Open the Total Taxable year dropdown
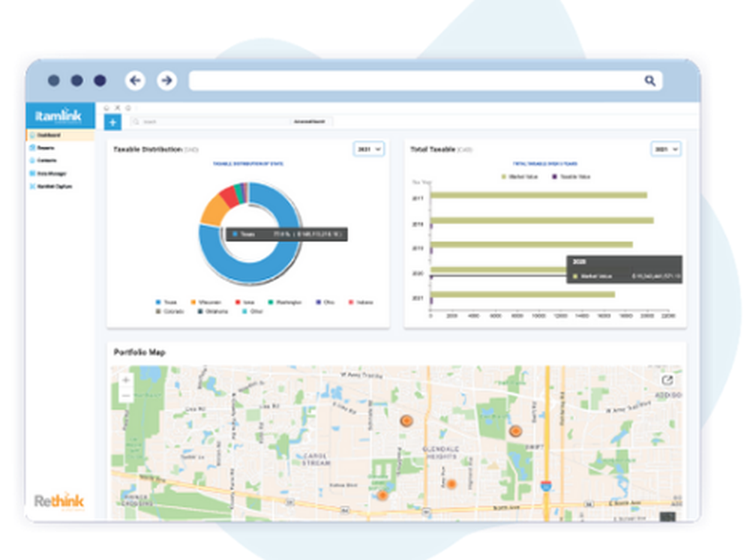The image size is (750, 560). pyautogui.click(x=665, y=149)
